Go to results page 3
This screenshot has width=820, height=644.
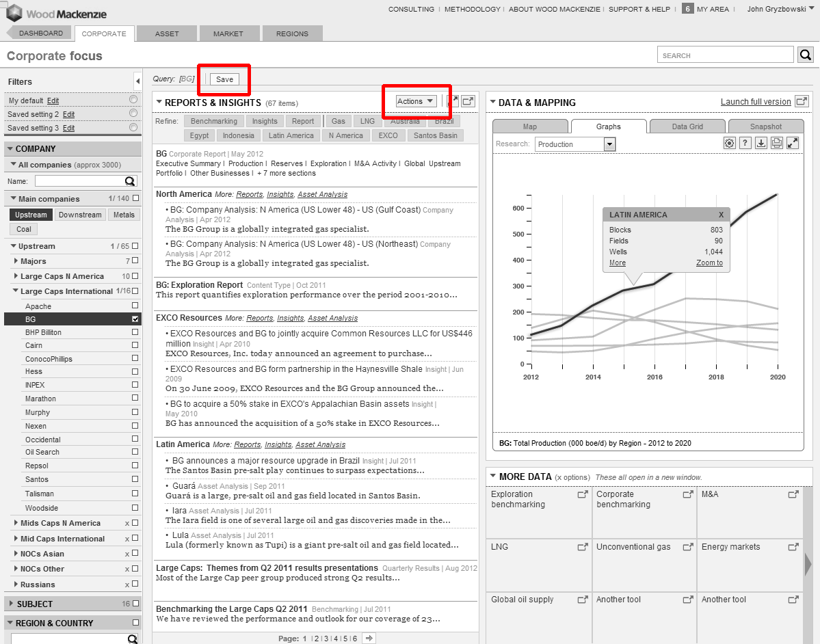326,639
